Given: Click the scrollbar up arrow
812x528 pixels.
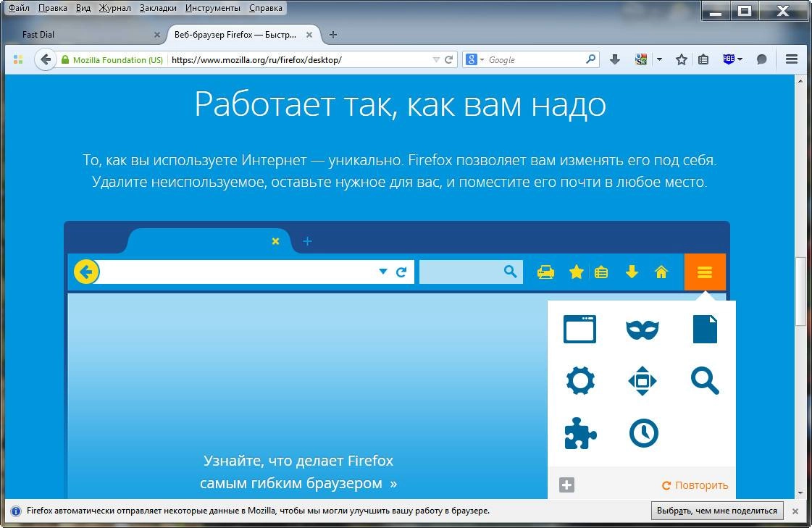Looking at the screenshot, I should pos(800,80).
